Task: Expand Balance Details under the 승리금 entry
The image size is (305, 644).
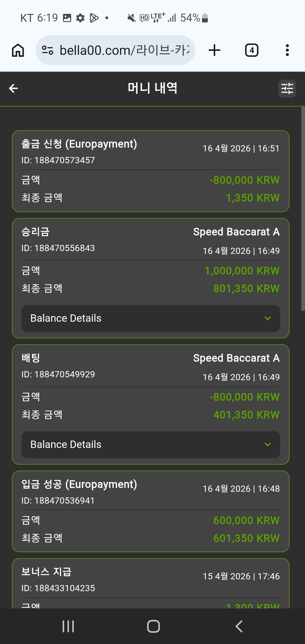Action: [151, 318]
